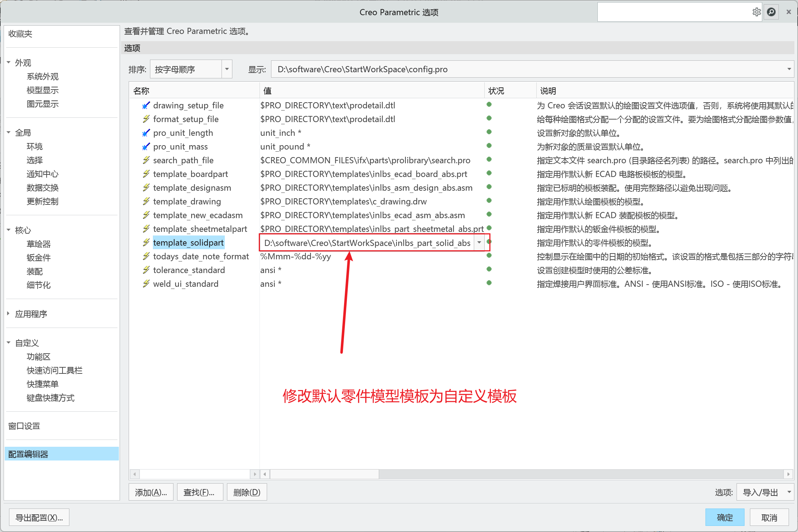Confirm with the 确定 button

(725, 518)
